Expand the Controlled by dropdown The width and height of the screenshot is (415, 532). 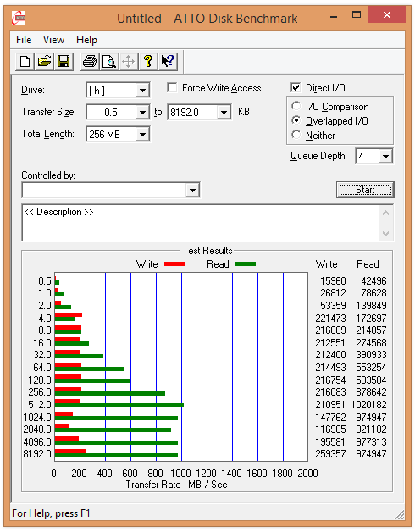click(192, 190)
